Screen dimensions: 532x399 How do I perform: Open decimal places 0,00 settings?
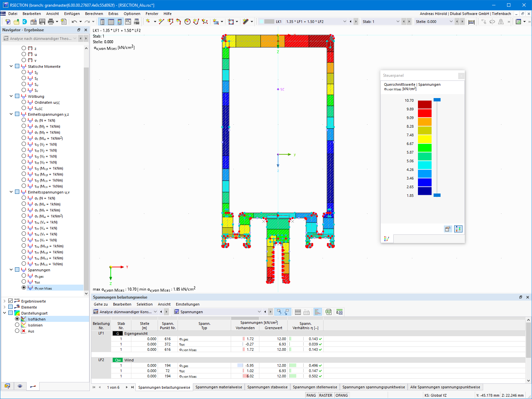(x=339, y=312)
